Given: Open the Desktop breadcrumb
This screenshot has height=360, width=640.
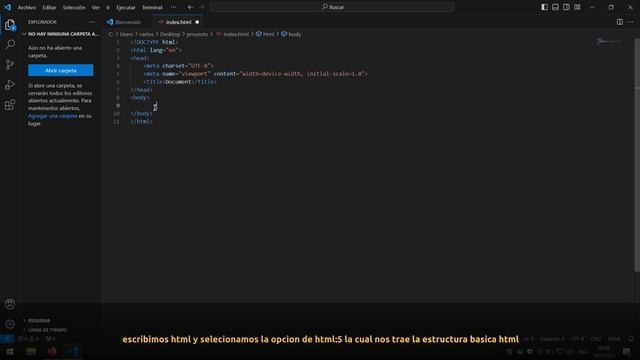Looking at the screenshot, I should [x=170, y=34].
